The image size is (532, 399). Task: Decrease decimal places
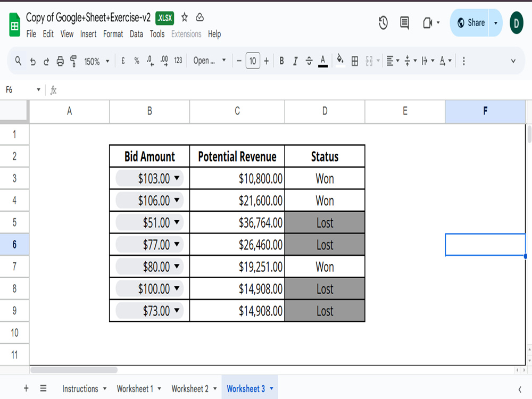pos(151,61)
